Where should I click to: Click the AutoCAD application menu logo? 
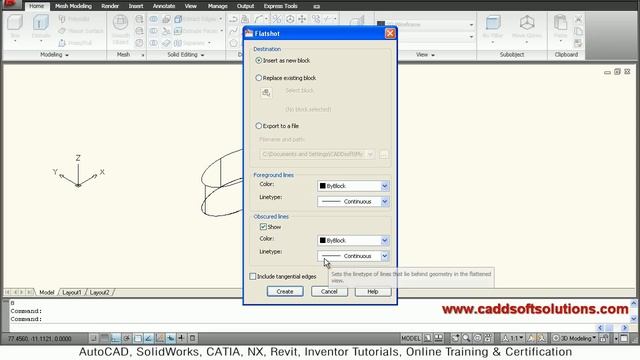(10, 4)
